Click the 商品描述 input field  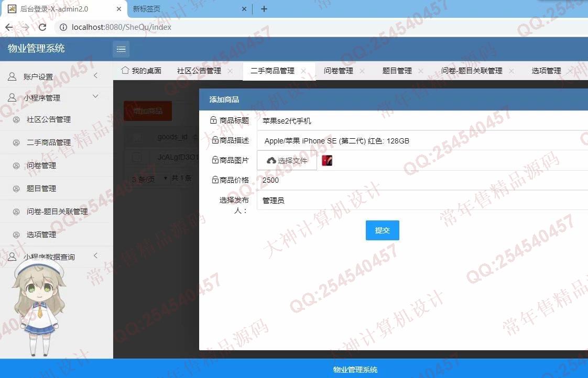(422, 140)
